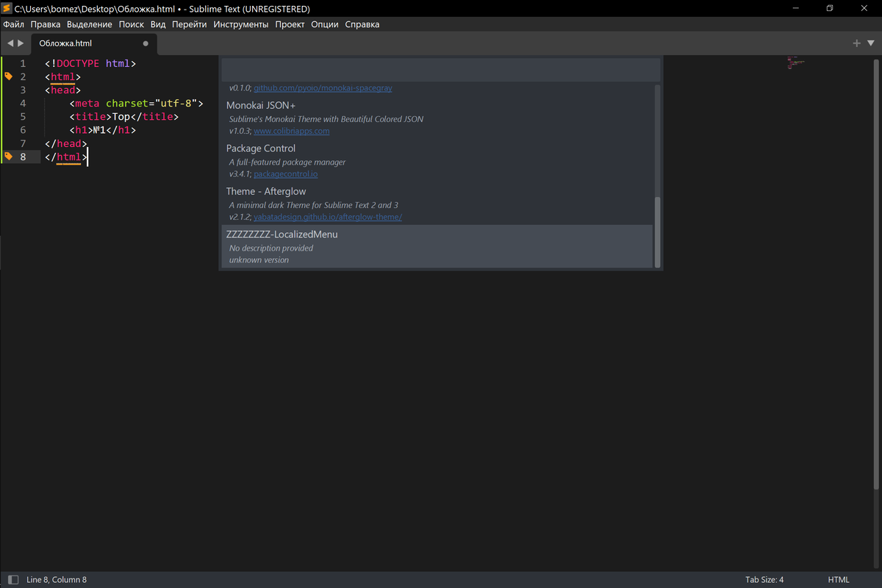The width and height of the screenshot is (882, 588).
Task: Click Line 8, Column 8 status text
Action: 57,580
